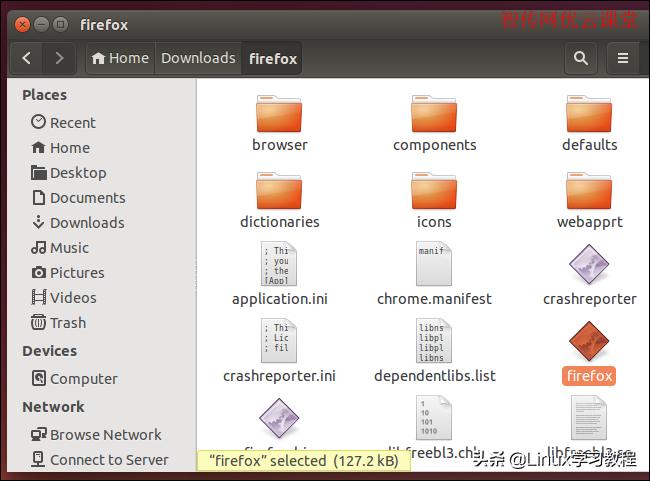Image resolution: width=650 pixels, height=481 pixels.
Task: Open Documents in the sidebar
Action: [78, 198]
